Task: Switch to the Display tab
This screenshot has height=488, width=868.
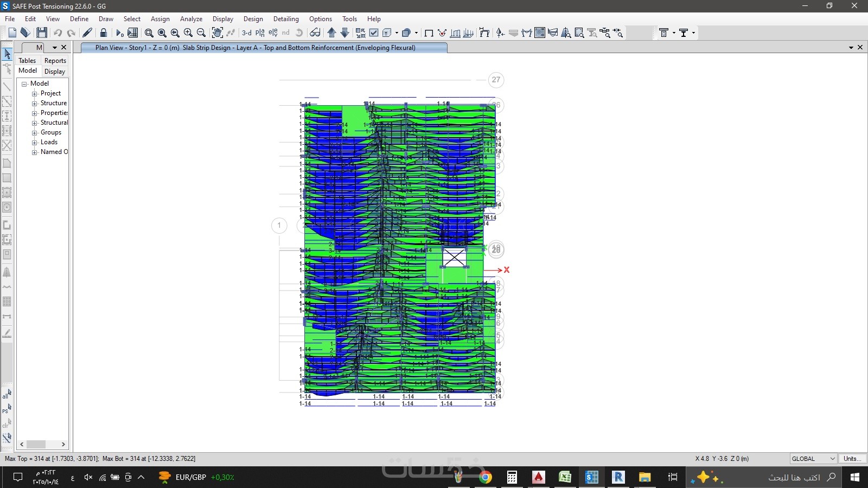Action: point(54,72)
